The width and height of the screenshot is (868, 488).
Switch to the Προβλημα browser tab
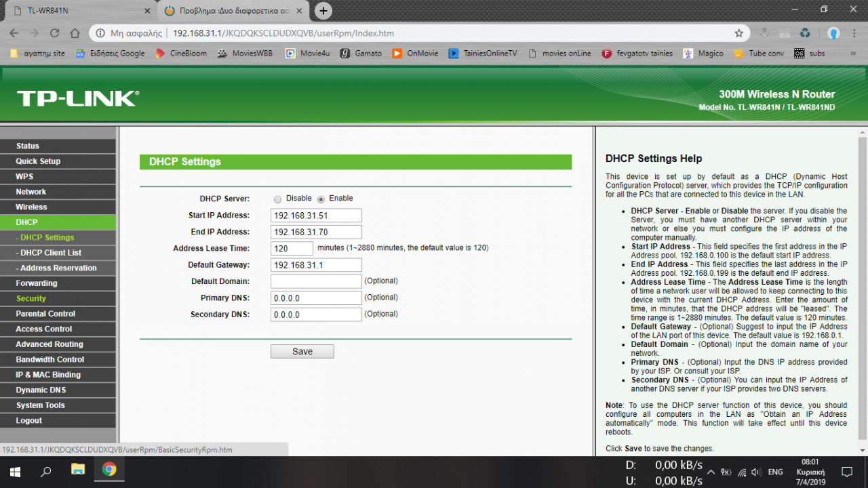(x=234, y=11)
